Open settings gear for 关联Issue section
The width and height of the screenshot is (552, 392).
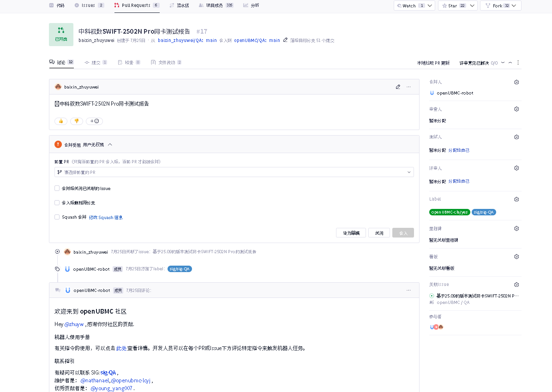click(516, 285)
